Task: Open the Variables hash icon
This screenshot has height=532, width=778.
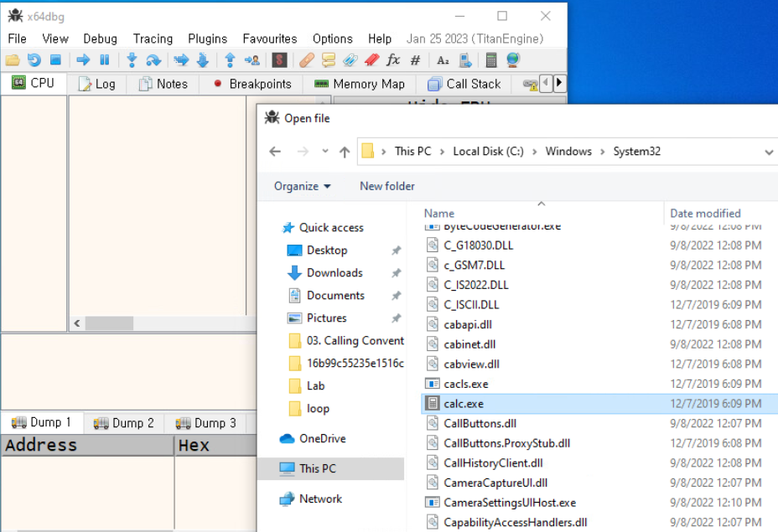Action: click(415, 60)
